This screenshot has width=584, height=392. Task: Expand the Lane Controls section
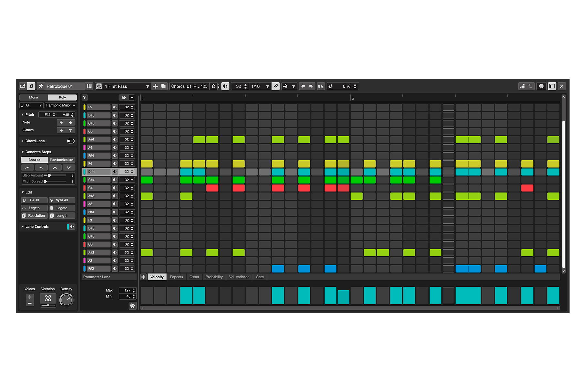point(23,227)
